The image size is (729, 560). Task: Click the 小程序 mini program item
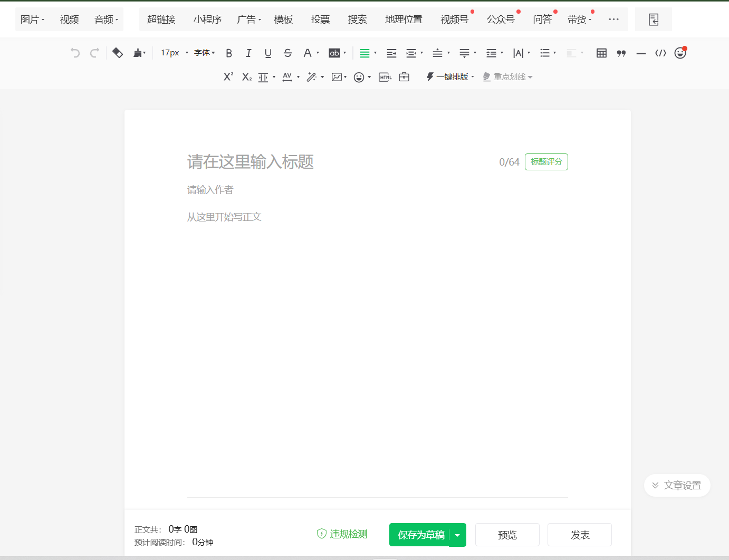[x=207, y=20]
